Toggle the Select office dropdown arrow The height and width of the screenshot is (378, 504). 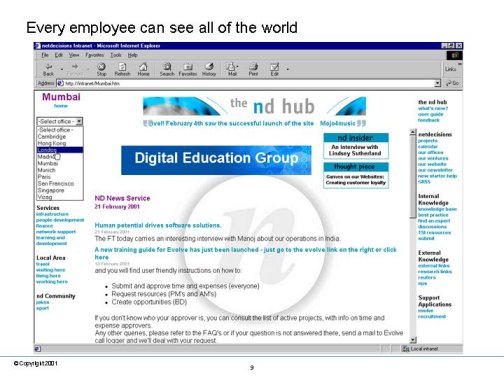(79, 121)
